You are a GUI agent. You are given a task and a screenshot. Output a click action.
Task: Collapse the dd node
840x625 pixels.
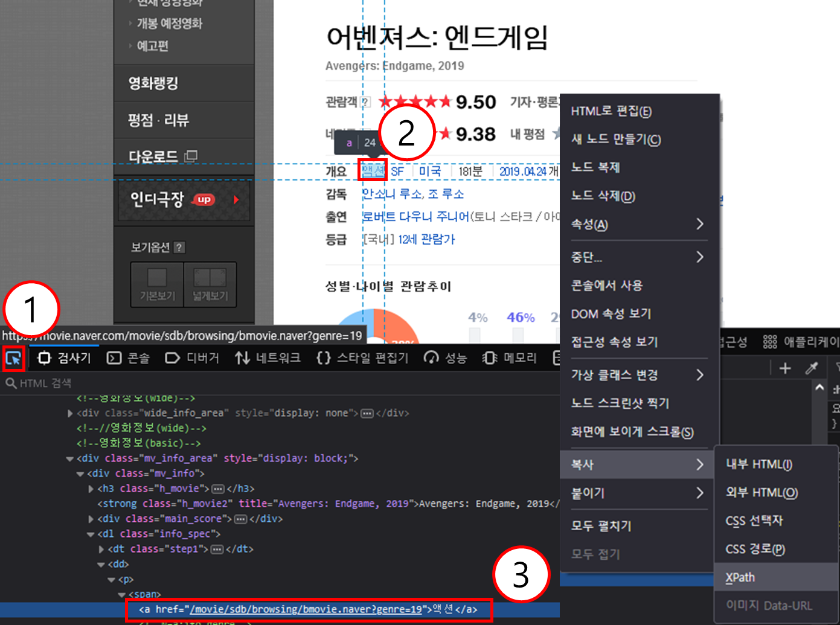pyautogui.click(x=101, y=565)
